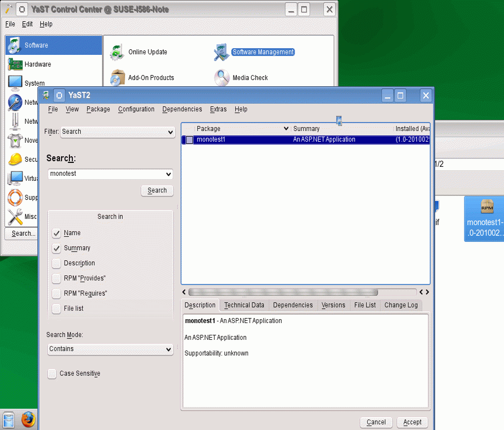Click the Accept button
504x430 pixels.
(x=412, y=422)
